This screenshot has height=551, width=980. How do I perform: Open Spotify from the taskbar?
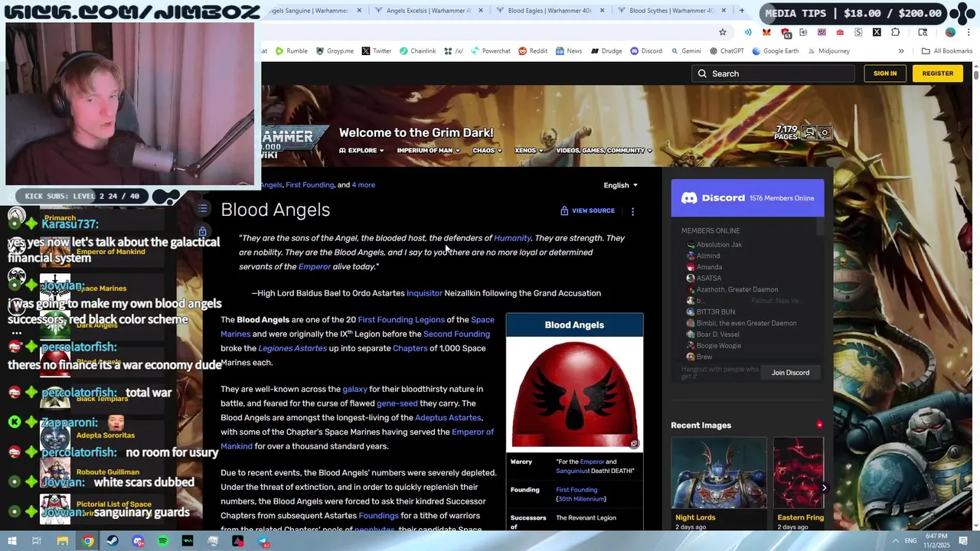pos(163,541)
